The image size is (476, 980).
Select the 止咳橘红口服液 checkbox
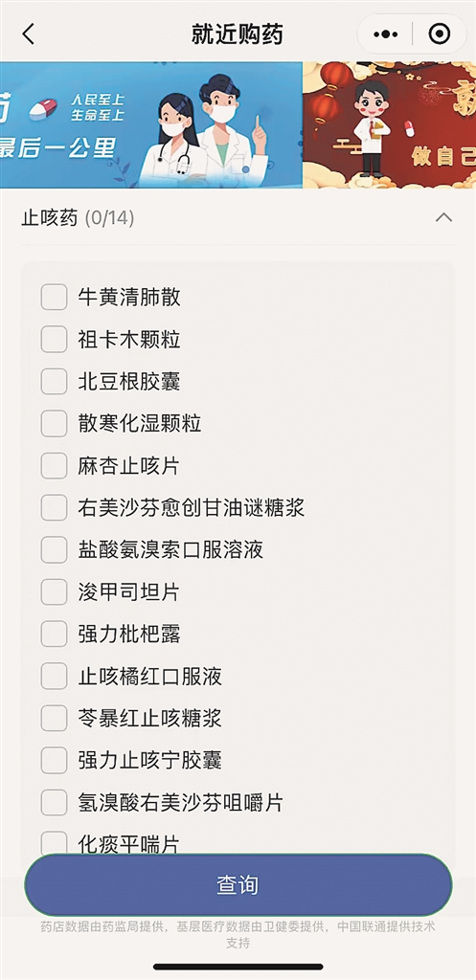(54, 677)
